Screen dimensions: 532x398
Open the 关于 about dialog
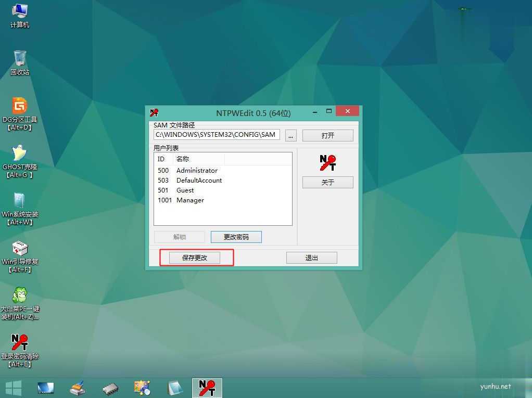point(327,182)
